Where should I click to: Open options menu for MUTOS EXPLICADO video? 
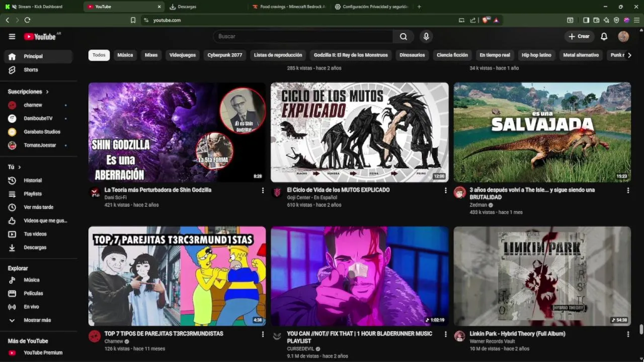[x=445, y=191]
